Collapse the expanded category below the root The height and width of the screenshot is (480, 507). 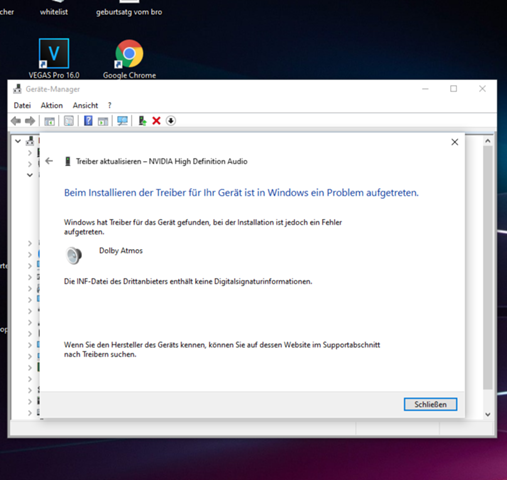(30, 175)
